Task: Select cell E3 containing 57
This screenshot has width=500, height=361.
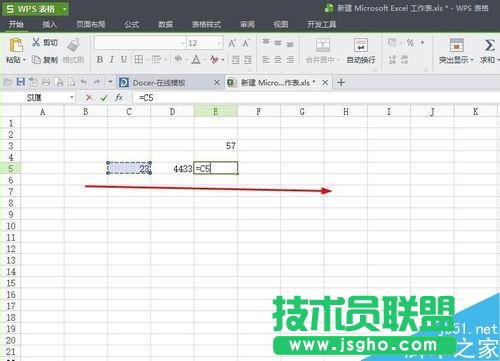Action: [x=216, y=146]
